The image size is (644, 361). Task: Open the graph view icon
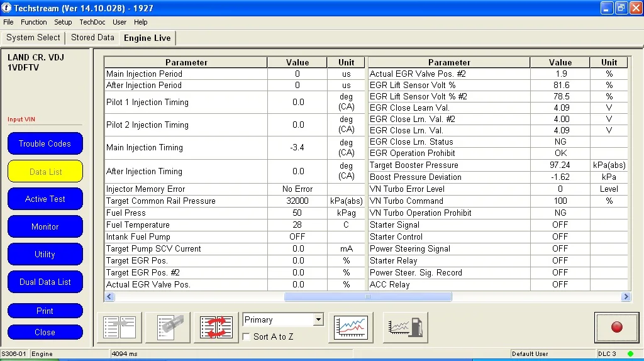tap(351, 327)
